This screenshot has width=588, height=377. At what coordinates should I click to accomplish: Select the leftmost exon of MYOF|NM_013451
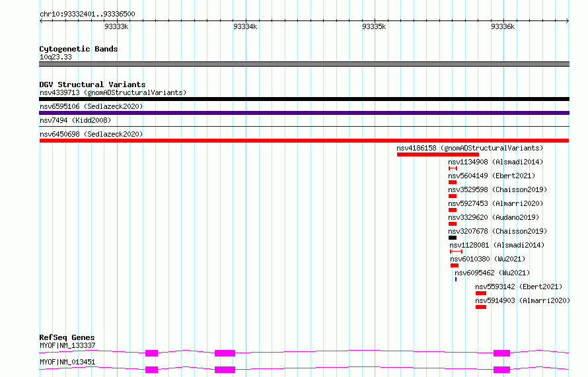[x=151, y=370]
